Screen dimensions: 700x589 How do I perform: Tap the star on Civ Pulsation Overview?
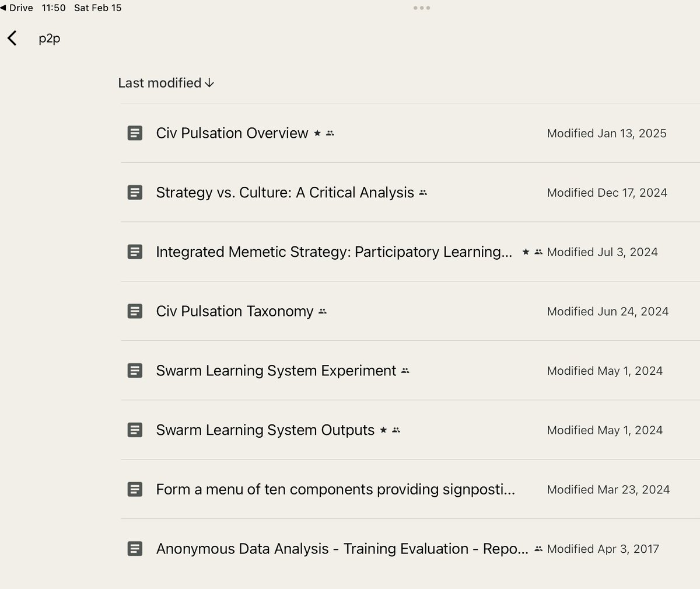click(317, 133)
